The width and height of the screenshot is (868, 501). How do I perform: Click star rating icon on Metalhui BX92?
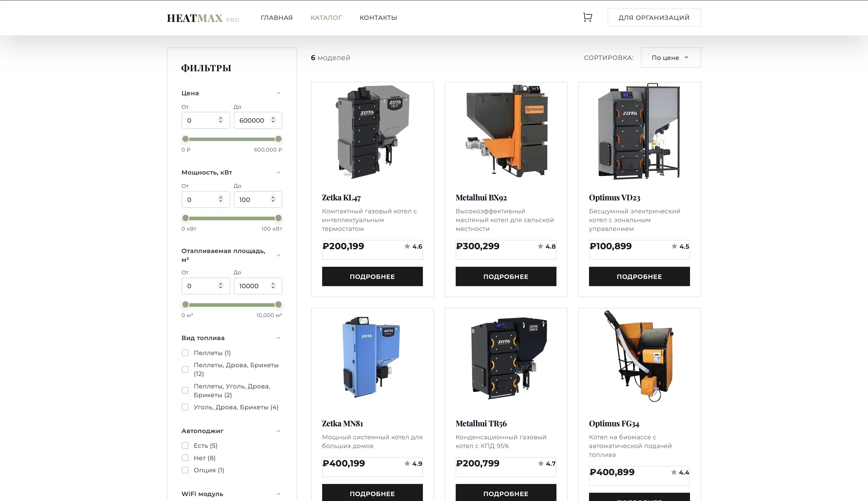click(540, 246)
